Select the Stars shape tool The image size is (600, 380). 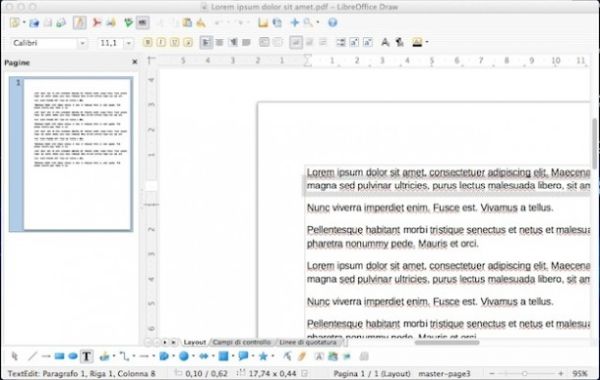[263, 356]
